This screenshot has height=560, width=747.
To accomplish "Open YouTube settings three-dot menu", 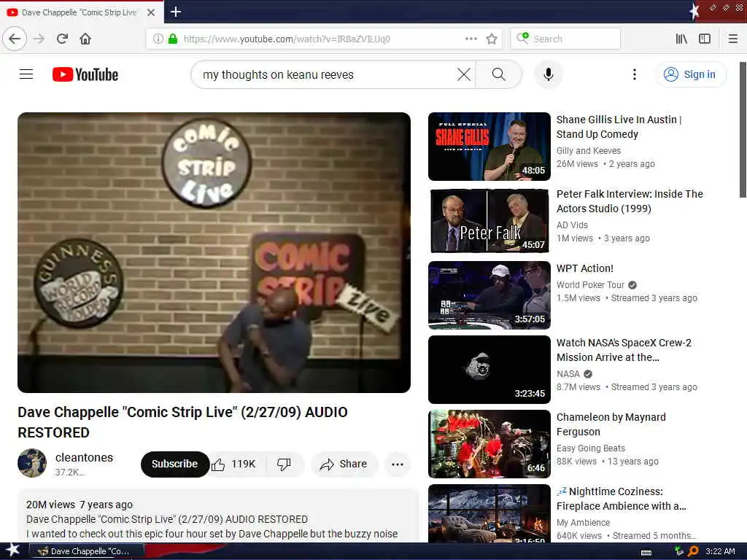I will tap(634, 74).
